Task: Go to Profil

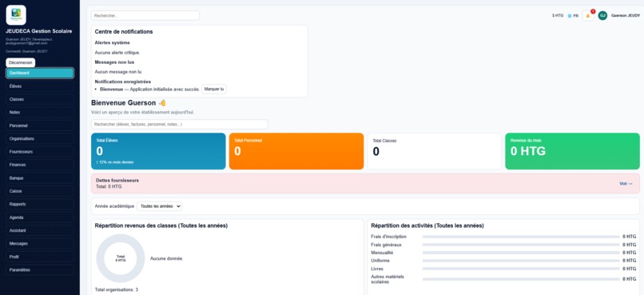Action: (x=40, y=257)
